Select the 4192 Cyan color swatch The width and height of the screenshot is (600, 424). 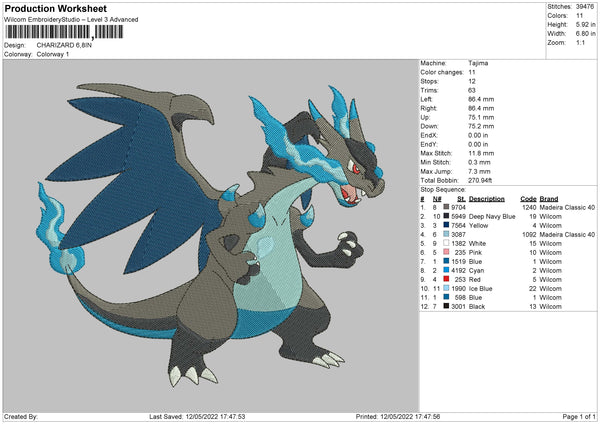tap(446, 270)
